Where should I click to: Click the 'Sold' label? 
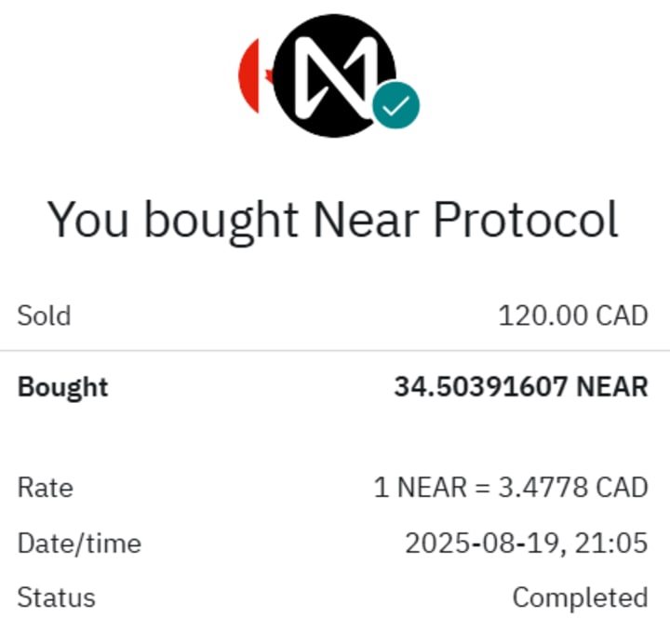[x=44, y=315]
